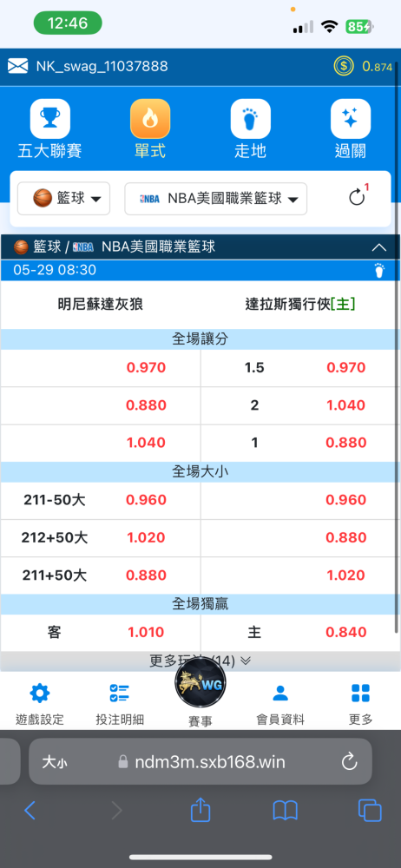The height and width of the screenshot is (868, 401).
Task: Open Safari share sheet icon
Action: tap(200, 809)
